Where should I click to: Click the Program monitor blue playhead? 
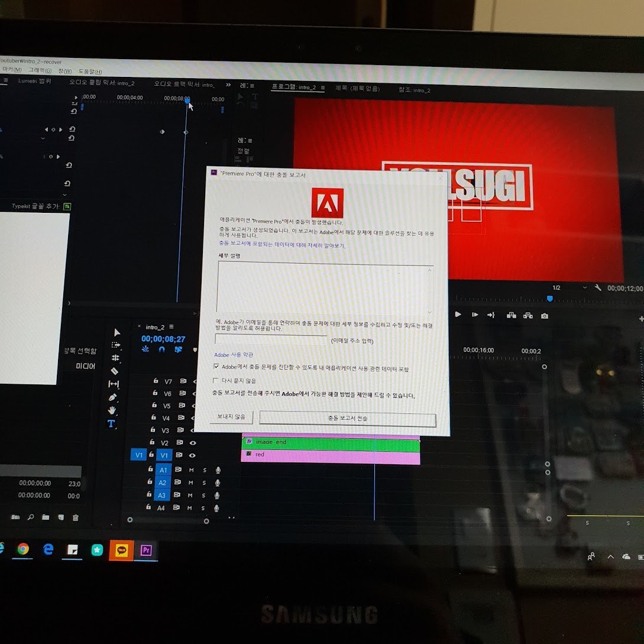(549, 298)
